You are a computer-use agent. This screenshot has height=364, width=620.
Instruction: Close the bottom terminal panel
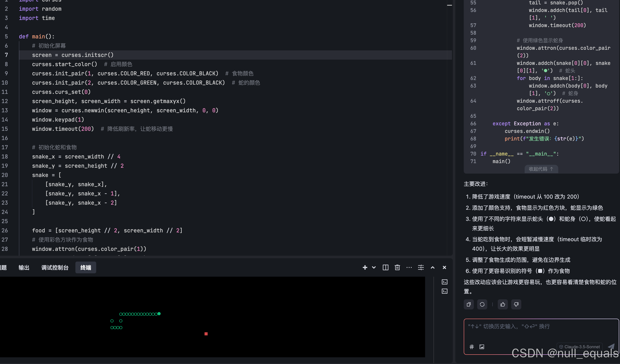[444, 267]
